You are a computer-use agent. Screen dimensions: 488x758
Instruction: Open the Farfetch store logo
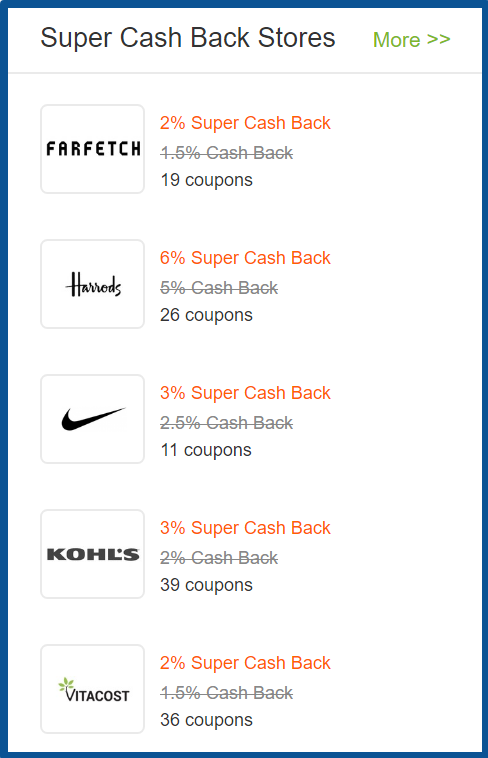tap(92, 149)
